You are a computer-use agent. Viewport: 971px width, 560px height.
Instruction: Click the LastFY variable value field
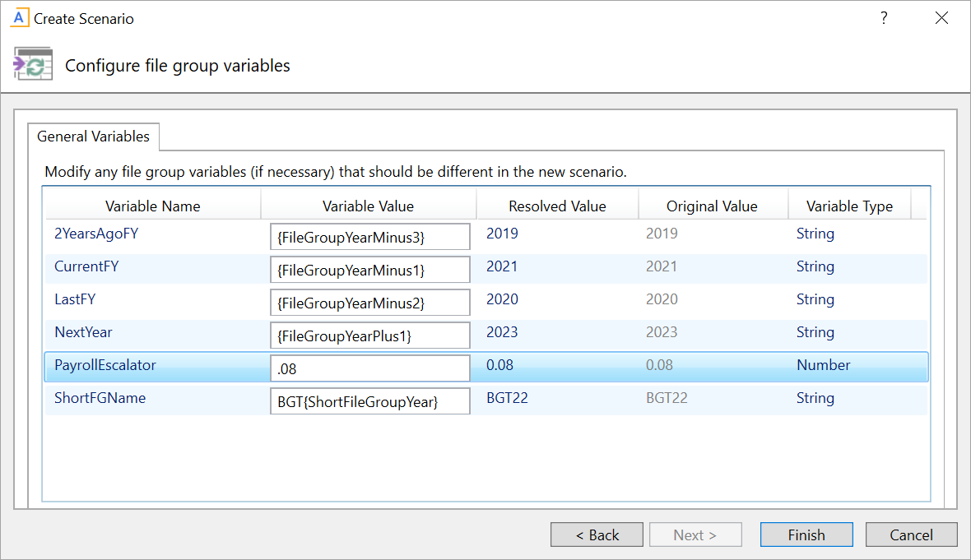(x=369, y=303)
